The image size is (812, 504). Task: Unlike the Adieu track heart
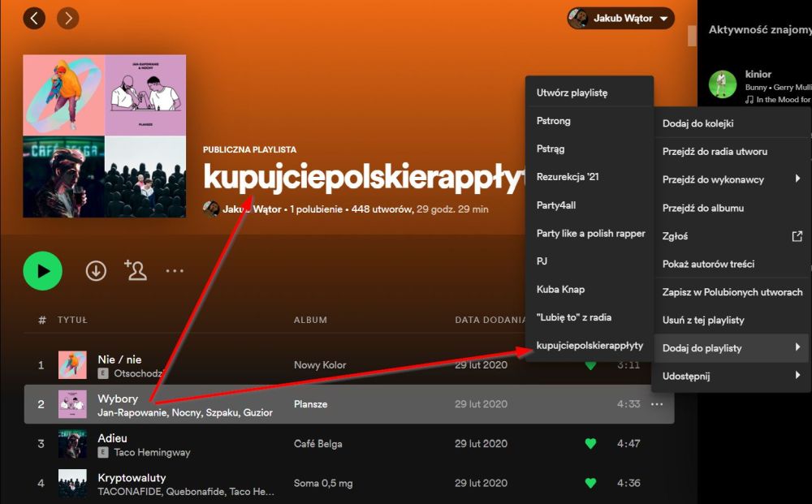click(x=590, y=443)
